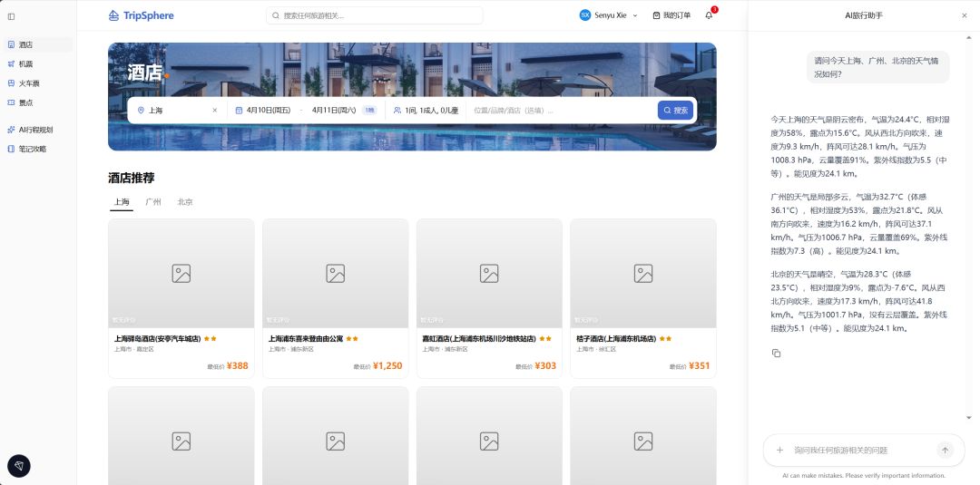Click the ¥351 price
This screenshot has width=980, height=485.
click(x=700, y=365)
